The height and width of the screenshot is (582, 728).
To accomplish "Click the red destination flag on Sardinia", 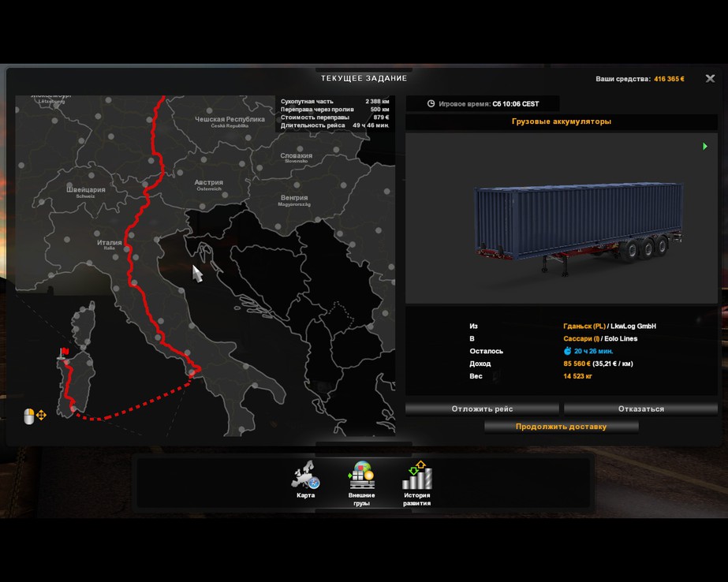I will 64,353.
